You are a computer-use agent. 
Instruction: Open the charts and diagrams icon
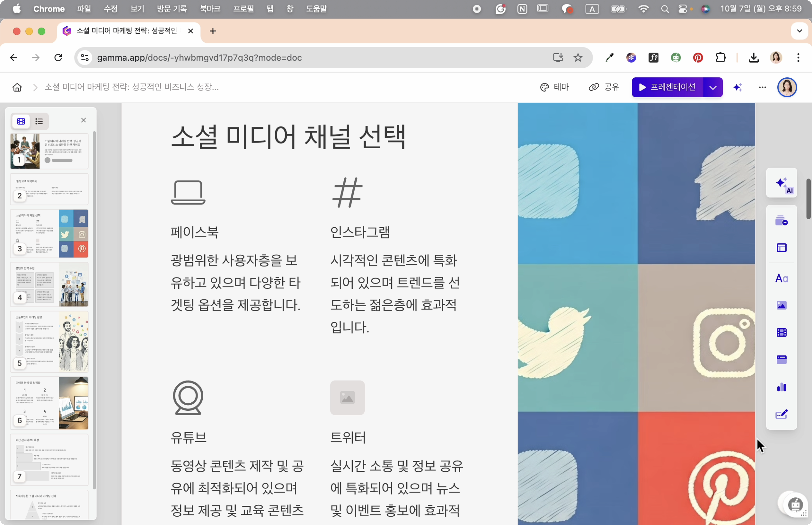point(781,387)
